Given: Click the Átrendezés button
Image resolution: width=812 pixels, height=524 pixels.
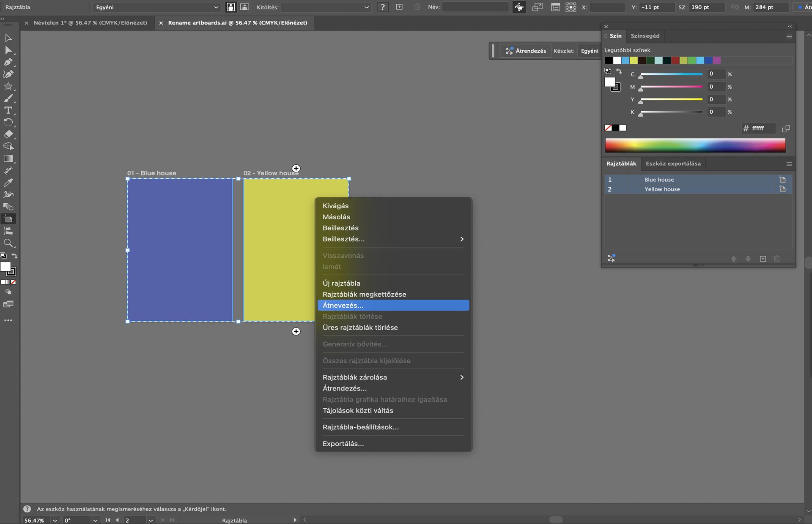Looking at the screenshot, I should (525, 51).
